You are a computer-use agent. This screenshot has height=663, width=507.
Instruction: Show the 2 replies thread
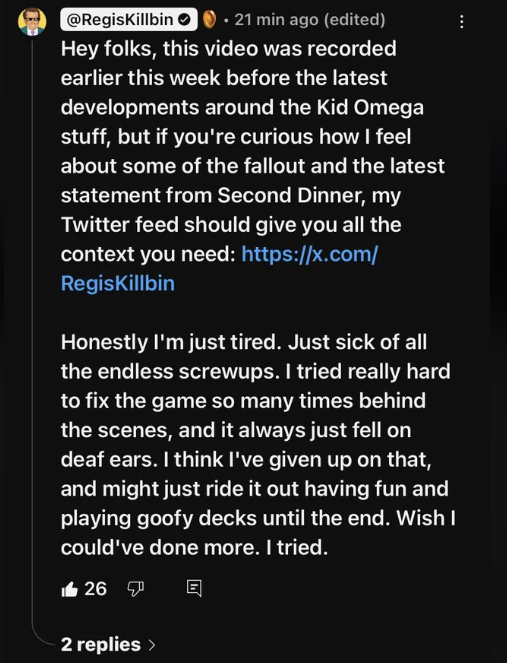108,645
